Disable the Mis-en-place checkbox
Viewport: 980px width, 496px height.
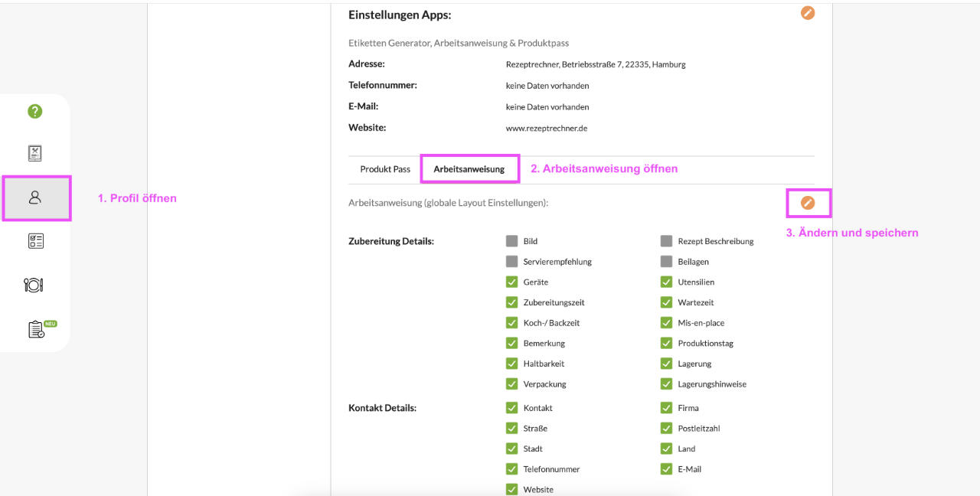tap(667, 323)
